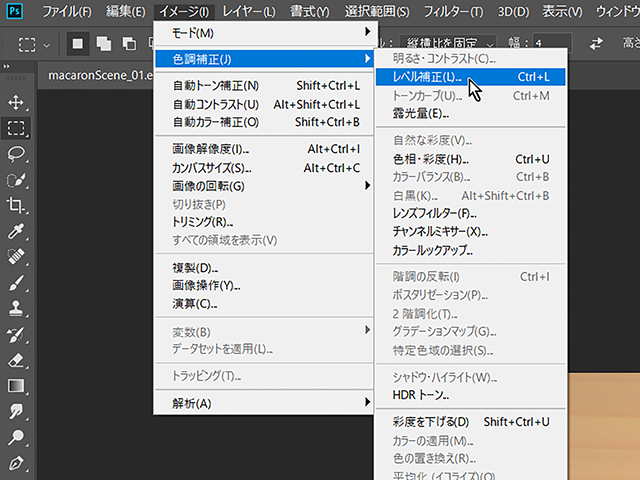The image size is (640, 480).
Task: Open the 3D(D) menu
Action: [513, 11]
